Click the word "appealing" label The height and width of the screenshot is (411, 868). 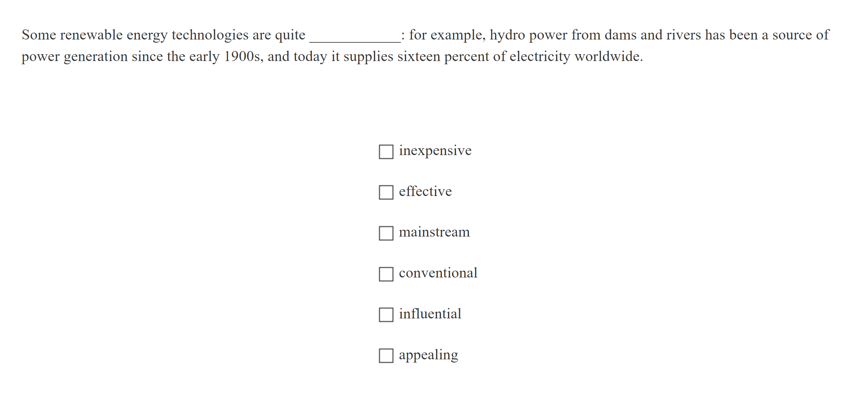tap(428, 355)
